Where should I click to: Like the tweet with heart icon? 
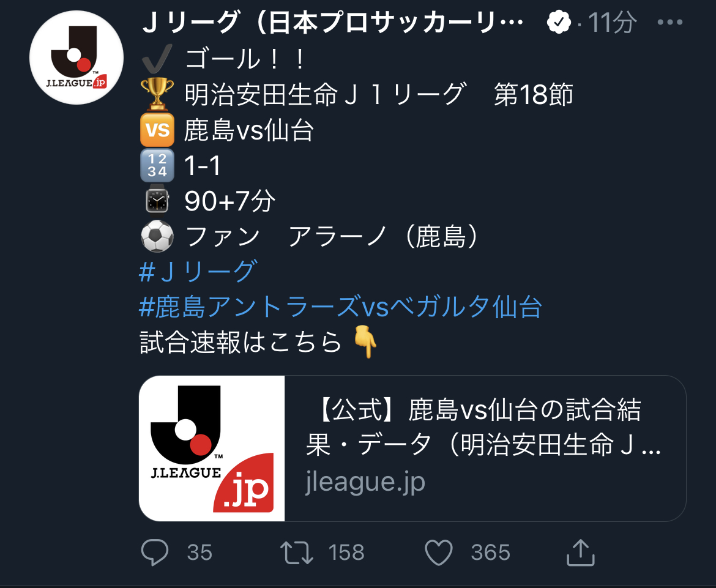pyautogui.click(x=439, y=553)
